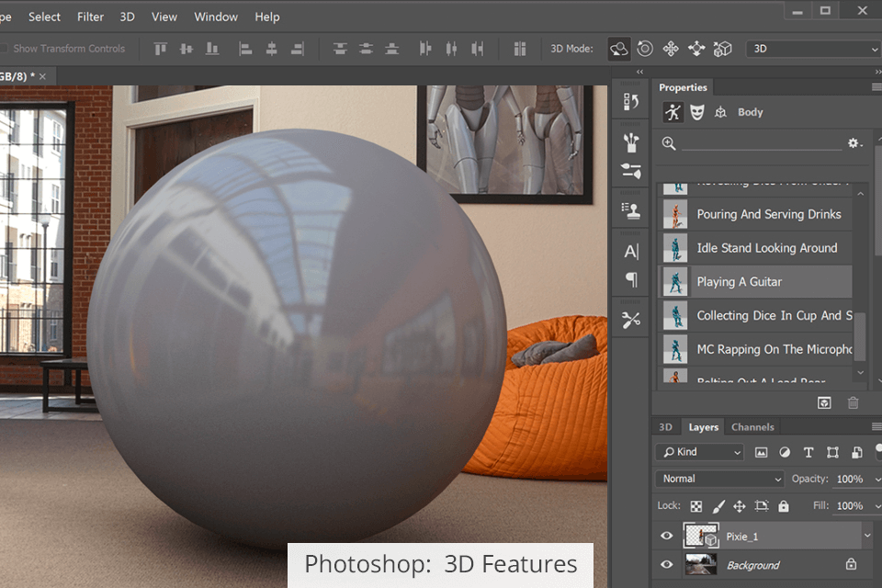Select the Orbit 3D camera tool
This screenshot has width=882, height=588.
[618, 49]
